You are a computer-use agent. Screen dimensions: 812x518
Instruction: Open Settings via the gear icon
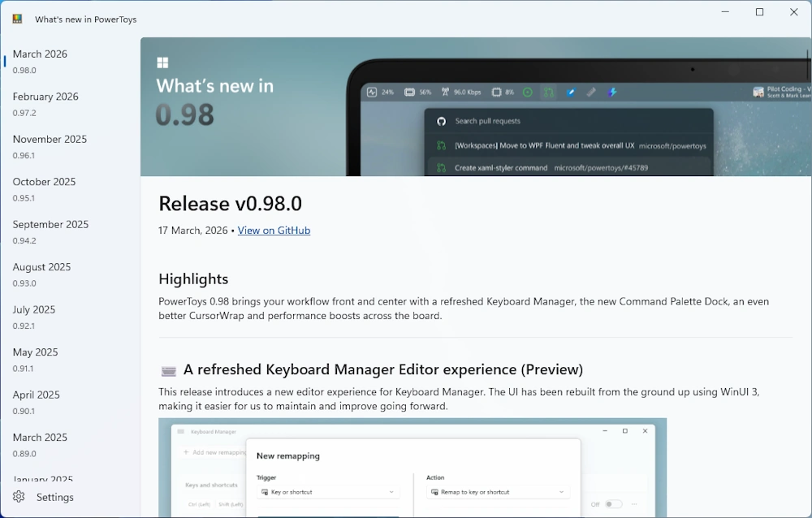pyautogui.click(x=19, y=497)
